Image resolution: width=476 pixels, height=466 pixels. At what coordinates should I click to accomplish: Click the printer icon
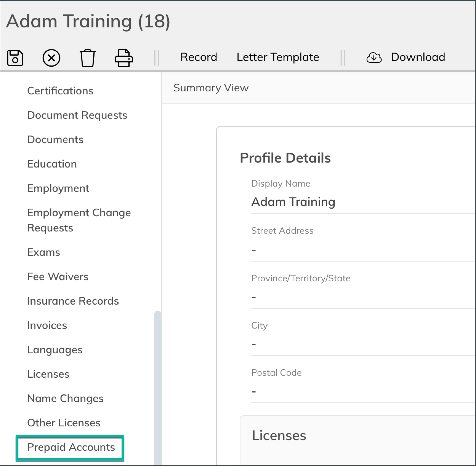tap(124, 58)
